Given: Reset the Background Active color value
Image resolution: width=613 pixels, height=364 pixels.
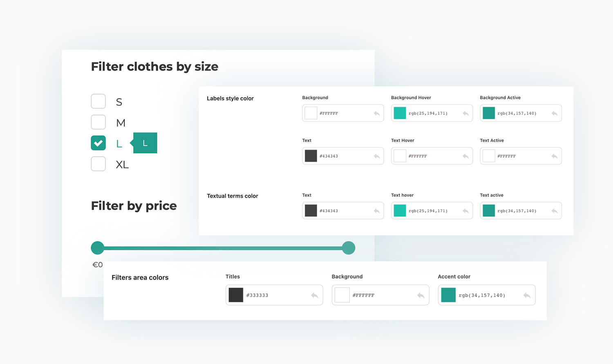Looking at the screenshot, I should coord(554,114).
